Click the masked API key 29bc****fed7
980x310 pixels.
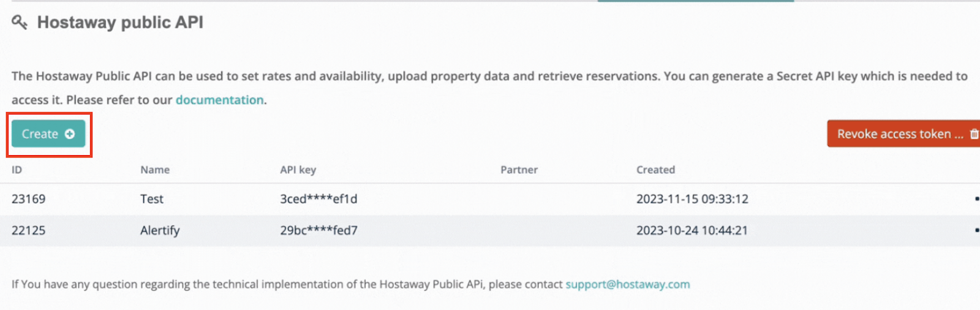[318, 230]
